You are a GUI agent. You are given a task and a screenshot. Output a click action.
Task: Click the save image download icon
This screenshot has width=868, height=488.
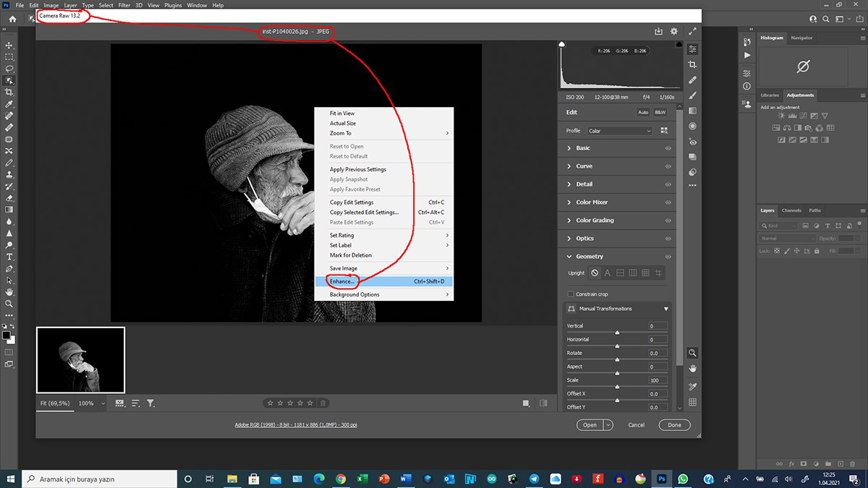click(x=658, y=32)
